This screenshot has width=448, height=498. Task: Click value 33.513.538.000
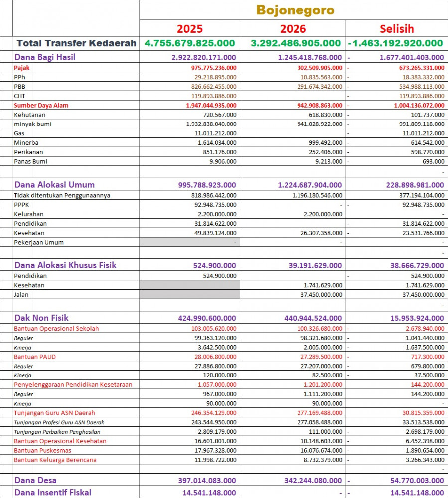(423, 422)
